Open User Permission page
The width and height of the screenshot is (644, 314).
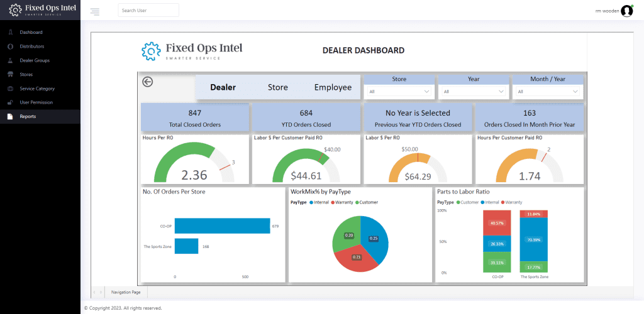click(36, 102)
